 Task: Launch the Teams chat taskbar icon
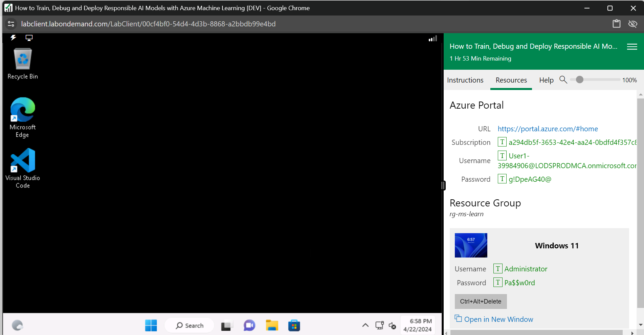(249, 326)
